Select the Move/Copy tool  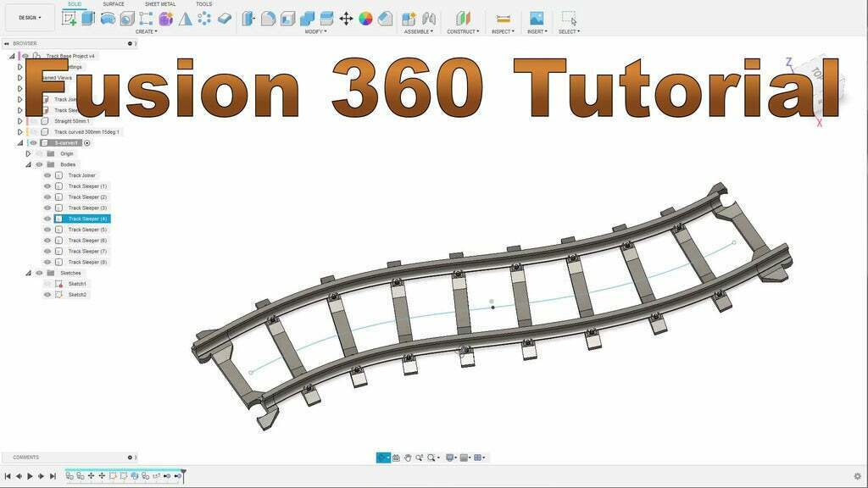pyautogui.click(x=346, y=19)
